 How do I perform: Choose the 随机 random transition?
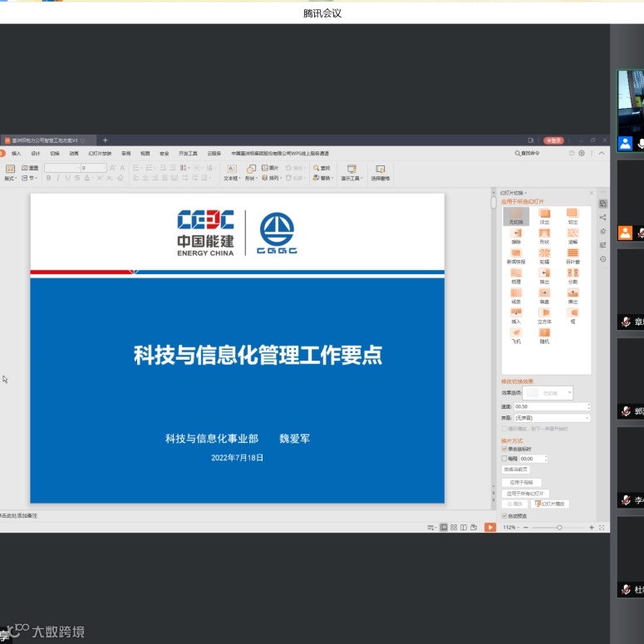[544, 336]
